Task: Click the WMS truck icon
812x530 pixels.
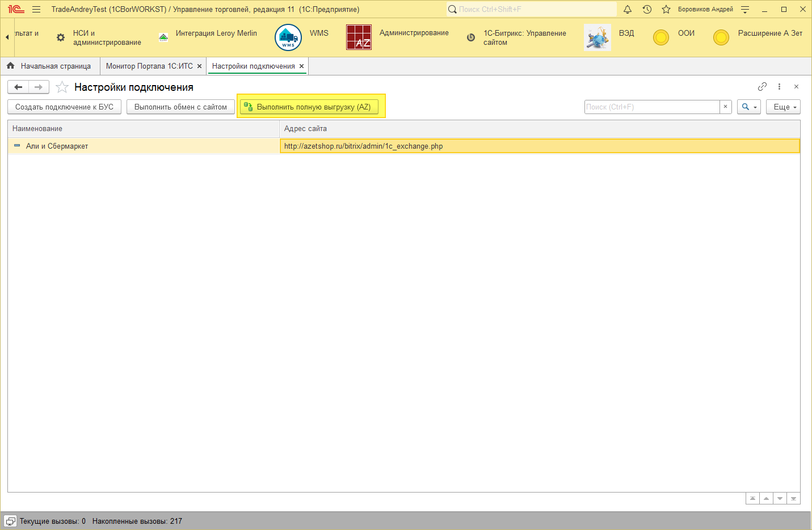Action: tap(288, 37)
